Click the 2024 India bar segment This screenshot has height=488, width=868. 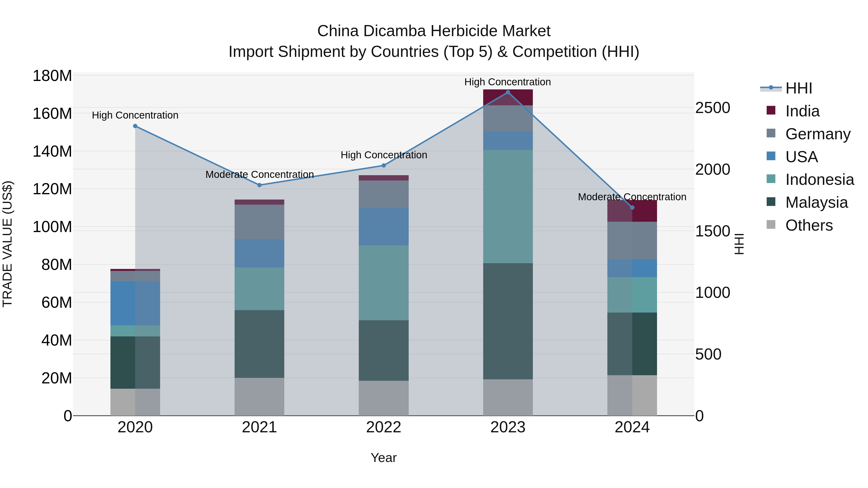(632, 211)
